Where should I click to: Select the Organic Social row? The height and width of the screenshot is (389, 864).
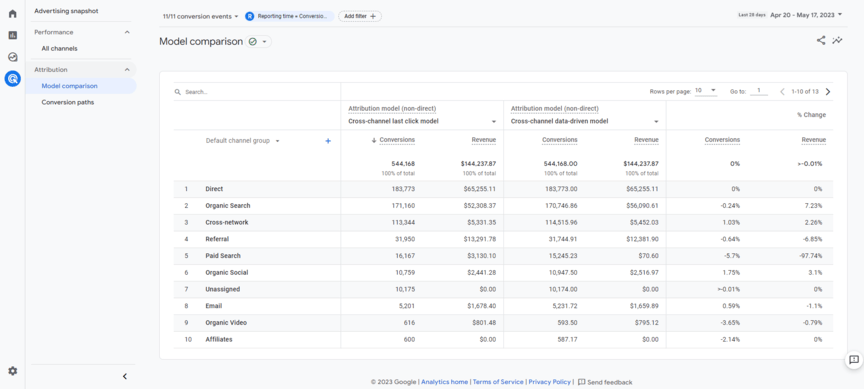(503, 272)
